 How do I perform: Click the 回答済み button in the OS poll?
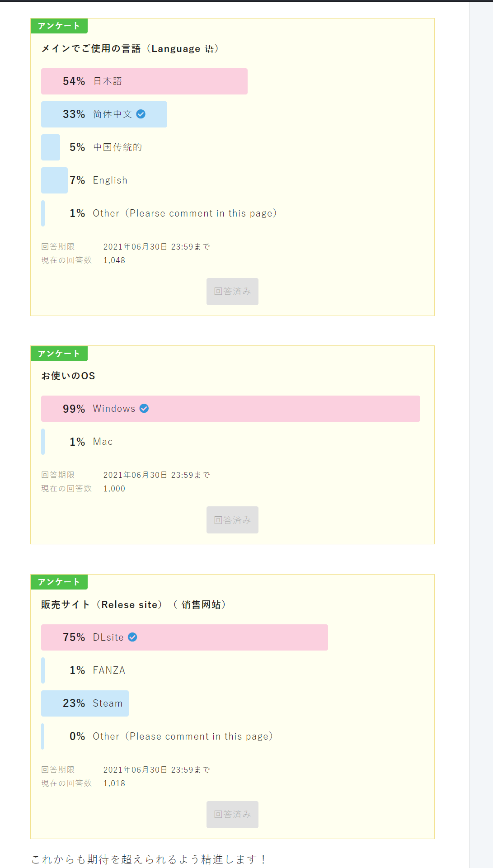[232, 520]
